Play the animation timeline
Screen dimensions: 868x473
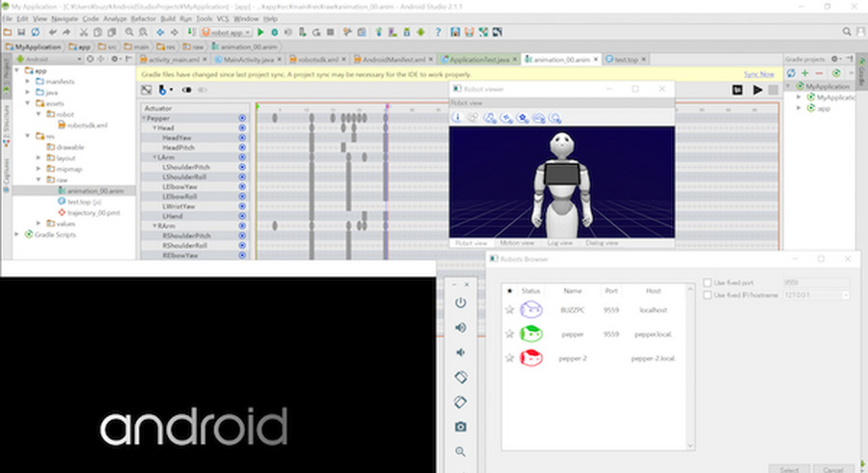coord(758,90)
